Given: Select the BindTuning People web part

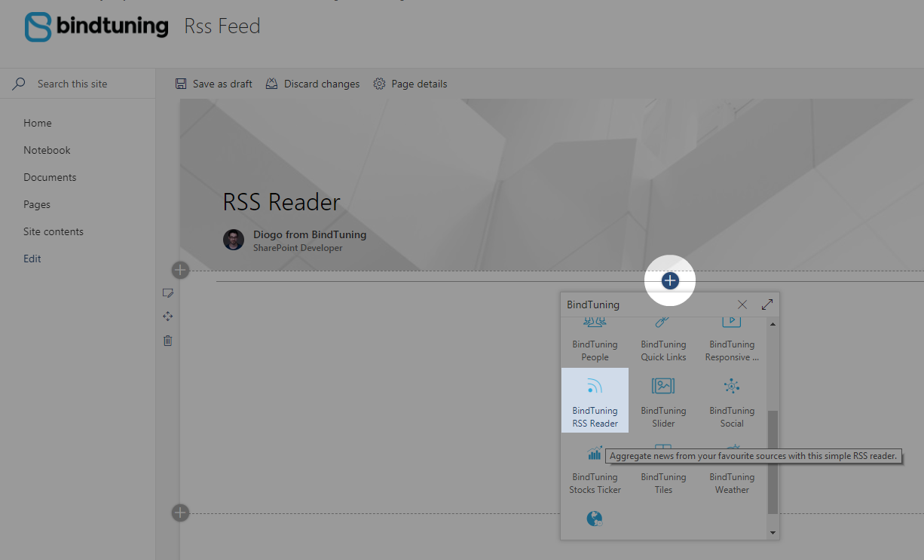Looking at the screenshot, I should point(595,341).
